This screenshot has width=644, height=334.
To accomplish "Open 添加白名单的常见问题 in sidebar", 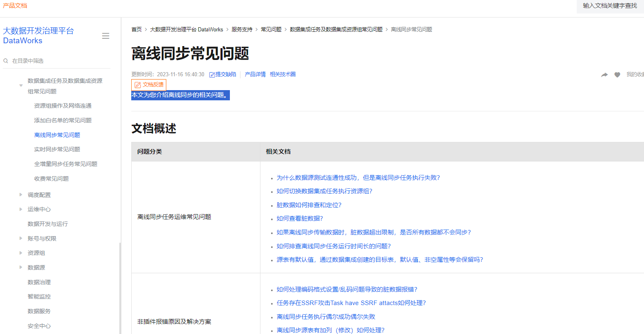I will click(63, 120).
